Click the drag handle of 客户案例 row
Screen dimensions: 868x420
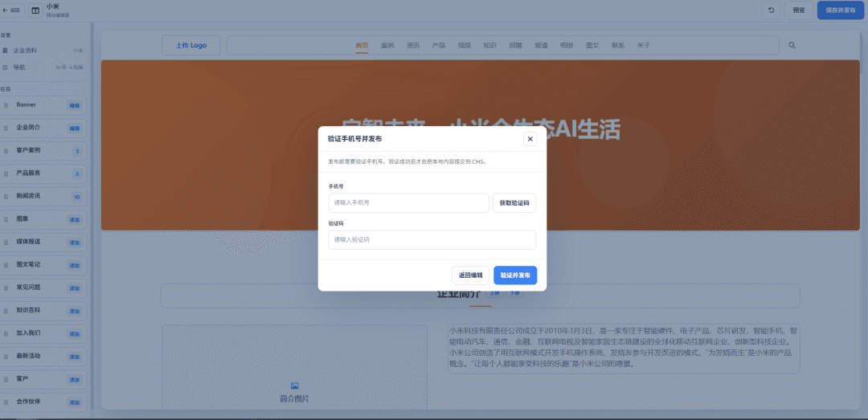pyautogui.click(x=6, y=151)
